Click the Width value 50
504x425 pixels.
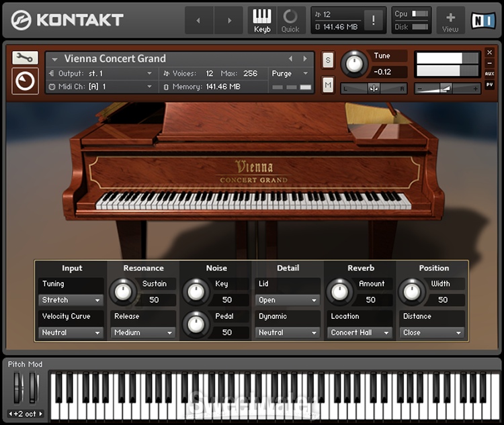click(x=443, y=300)
